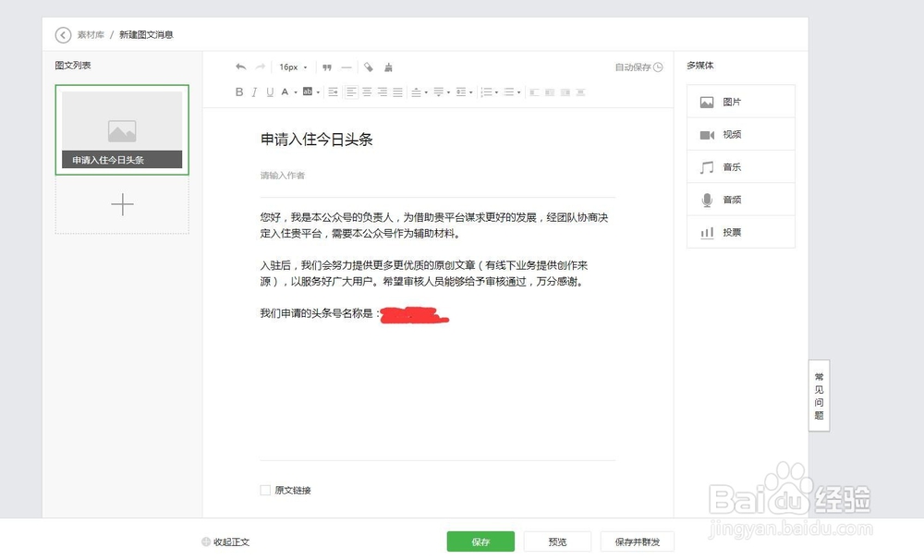
Task: Center align the text
Action: coord(367,92)
